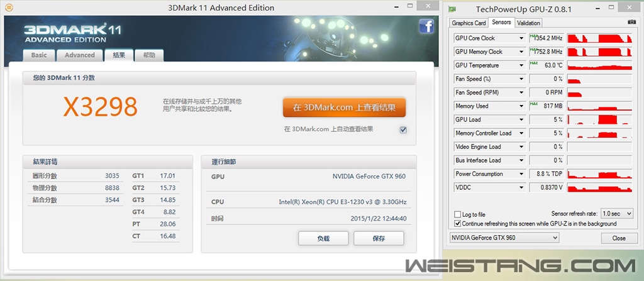Click the 1354.2 MHz core clock value

point(547,38)
